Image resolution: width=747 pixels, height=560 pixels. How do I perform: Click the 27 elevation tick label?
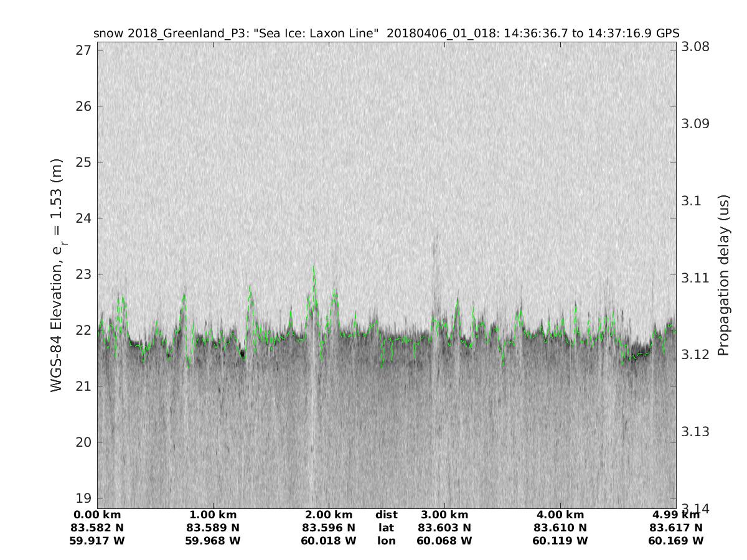[85, 50]
